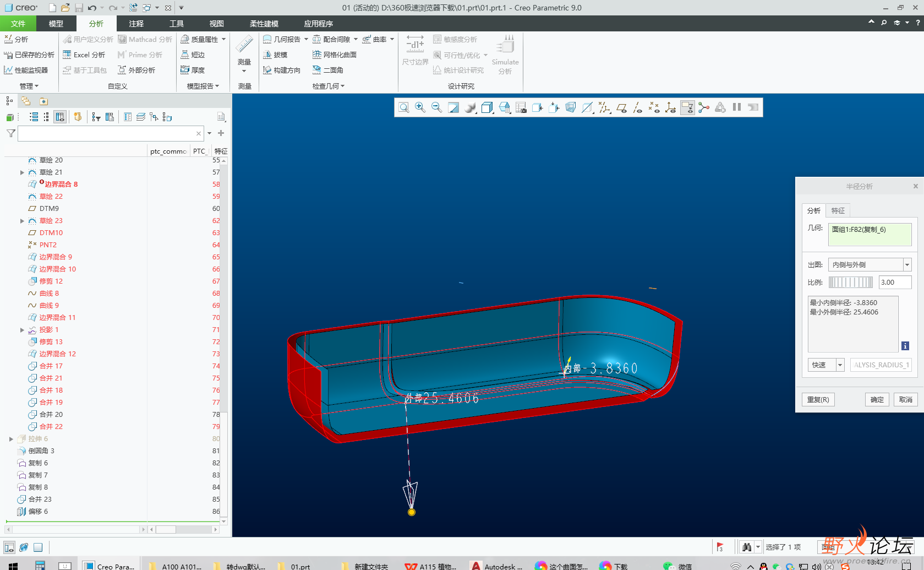Toggle axis display visibility

point(638,108)
